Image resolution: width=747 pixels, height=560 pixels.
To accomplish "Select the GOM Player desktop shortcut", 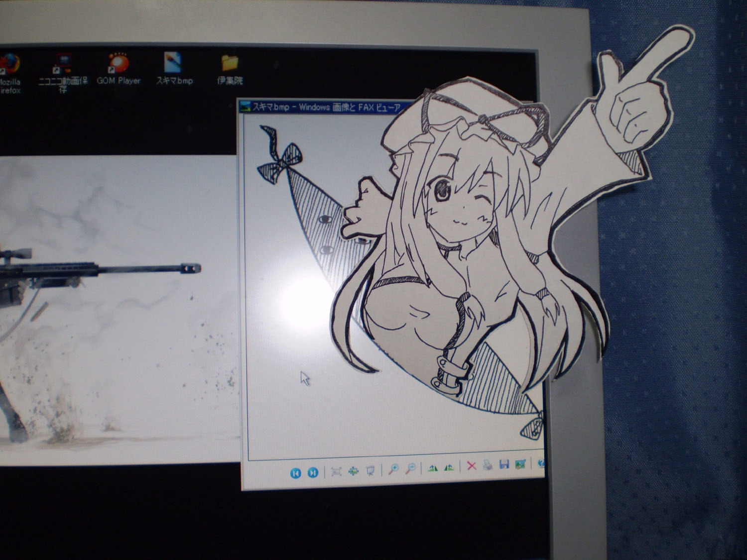I will point(119,69).
